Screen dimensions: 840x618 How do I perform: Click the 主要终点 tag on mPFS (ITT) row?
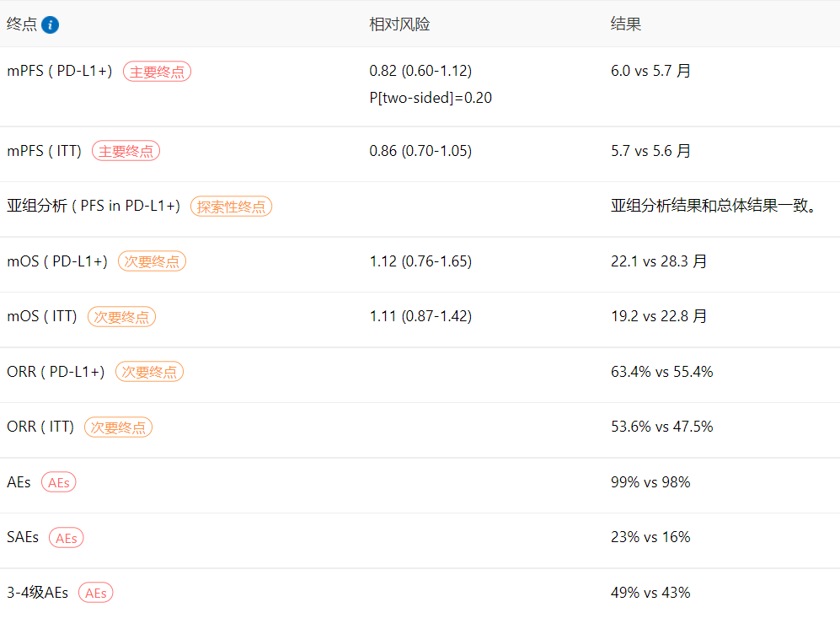(126, 151)
